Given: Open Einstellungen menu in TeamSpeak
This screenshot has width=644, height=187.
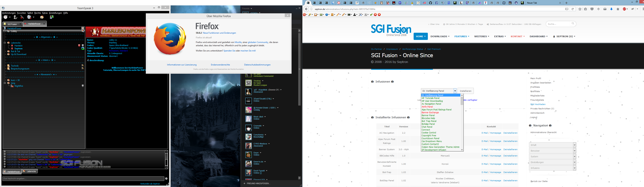Looking at the screenshot, I should coord(55,13).
